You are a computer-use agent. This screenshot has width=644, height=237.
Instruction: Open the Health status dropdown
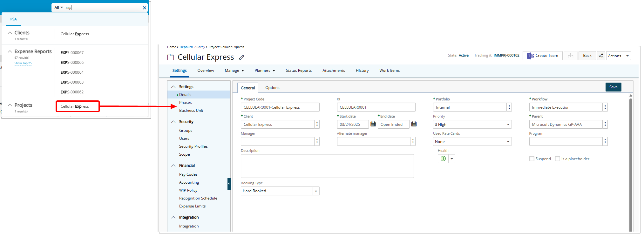451,159
